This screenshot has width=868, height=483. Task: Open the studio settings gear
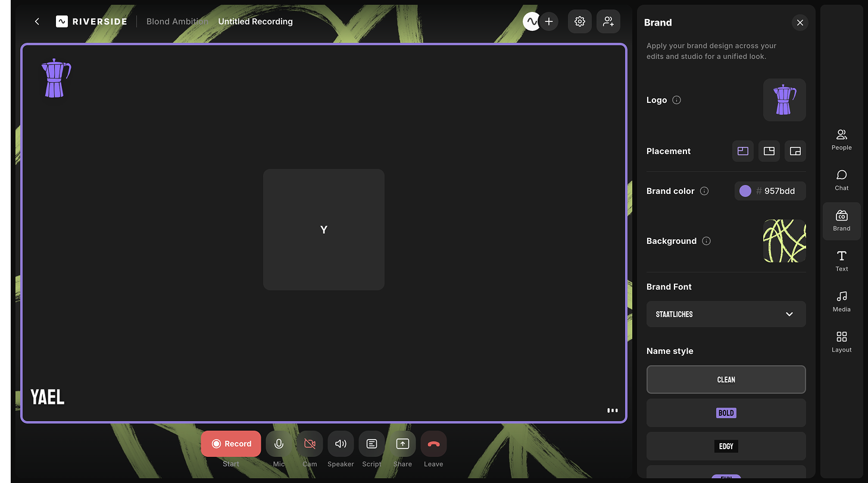[579, 21]
